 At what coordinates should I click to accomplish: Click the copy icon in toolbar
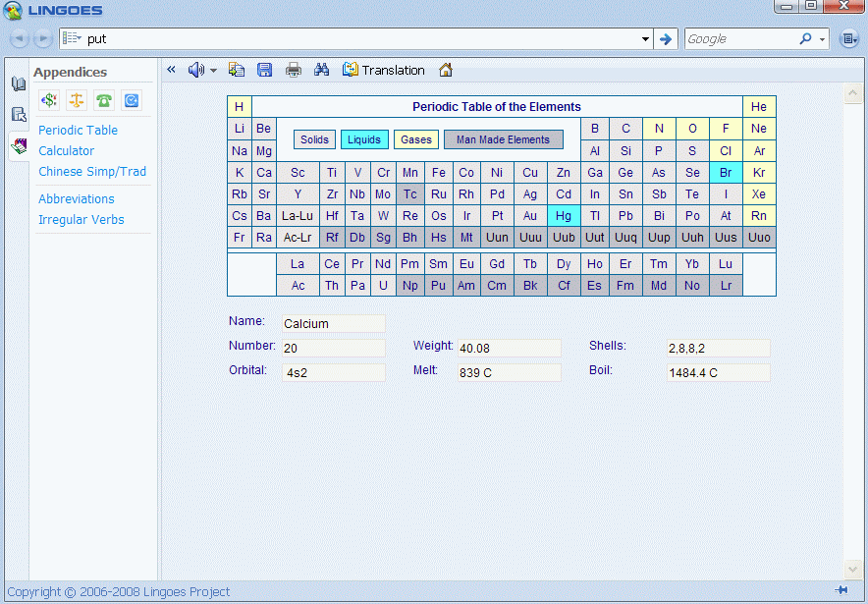pyautogui.click(x=236, y=70)
